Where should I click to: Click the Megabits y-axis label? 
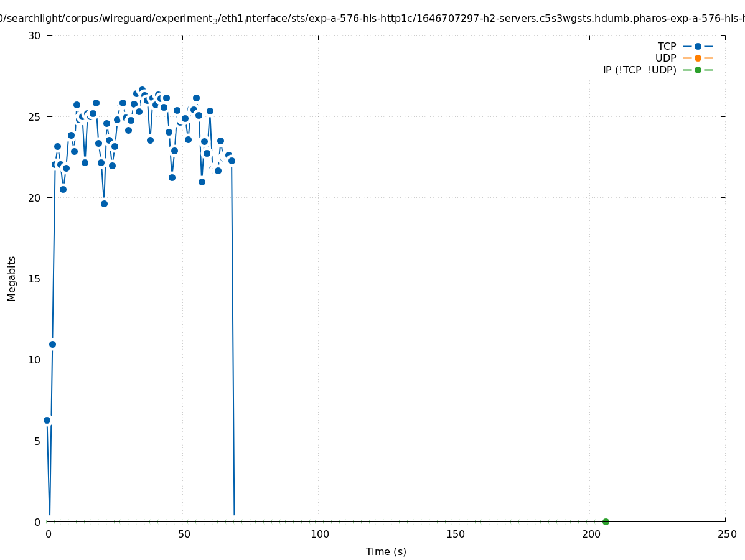(12, 278)
